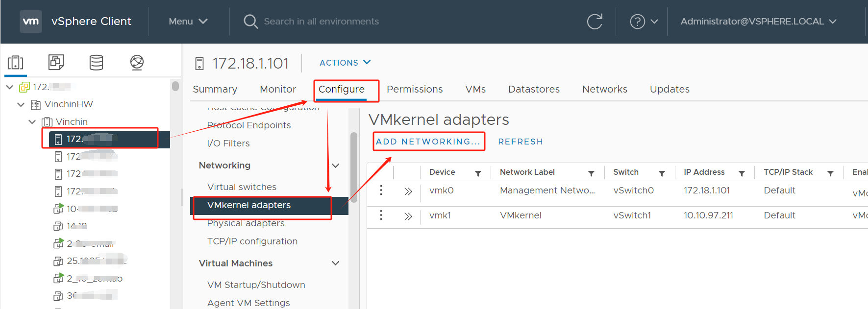Screen dimensions: 868x309
Task: Select Protocol Endpoints in the configure menu
Action: point(249,125)
